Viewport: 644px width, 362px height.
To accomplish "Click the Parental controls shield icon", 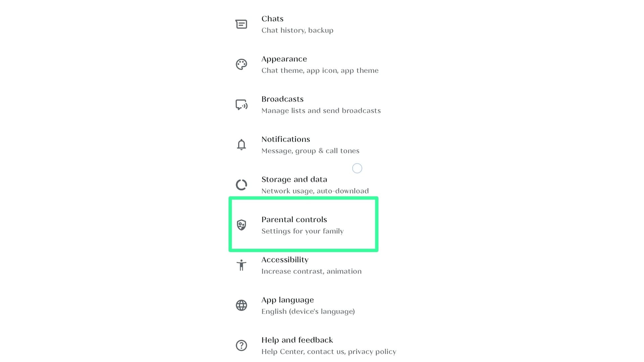I will pyautogui.click(x=241, y=225).
